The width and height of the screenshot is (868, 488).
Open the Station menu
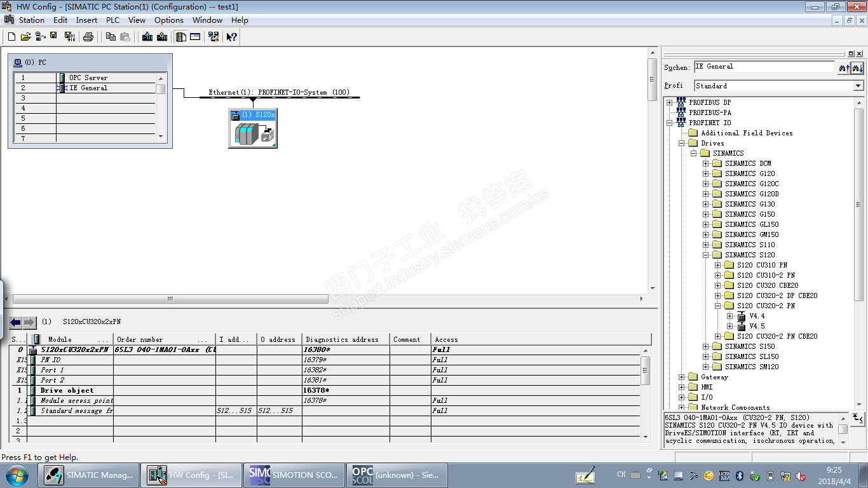click(x=32, y=20)
